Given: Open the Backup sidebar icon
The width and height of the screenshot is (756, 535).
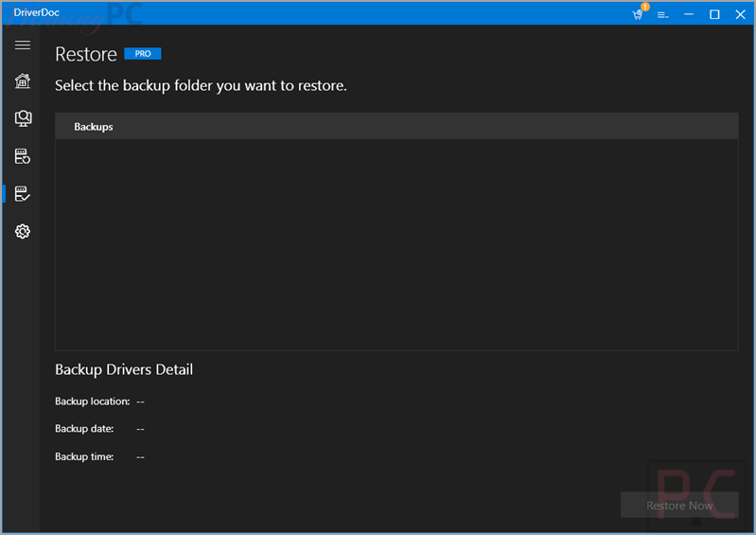Looking at the screenshot, I should tap(22, 156).
